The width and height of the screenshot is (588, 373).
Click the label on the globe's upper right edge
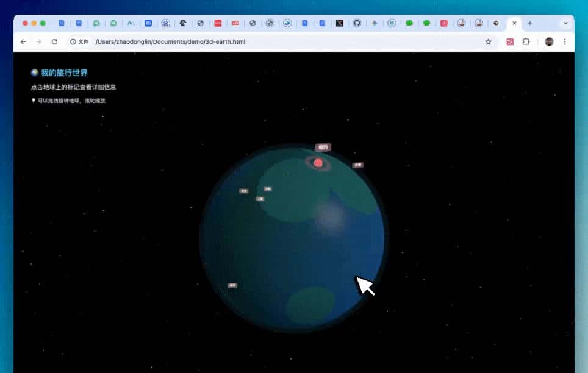point(358,165)
